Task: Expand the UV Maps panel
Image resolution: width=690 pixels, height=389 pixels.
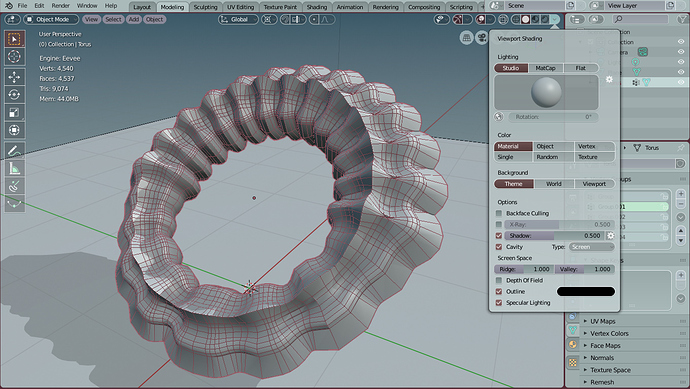Action: coord(602,321)
